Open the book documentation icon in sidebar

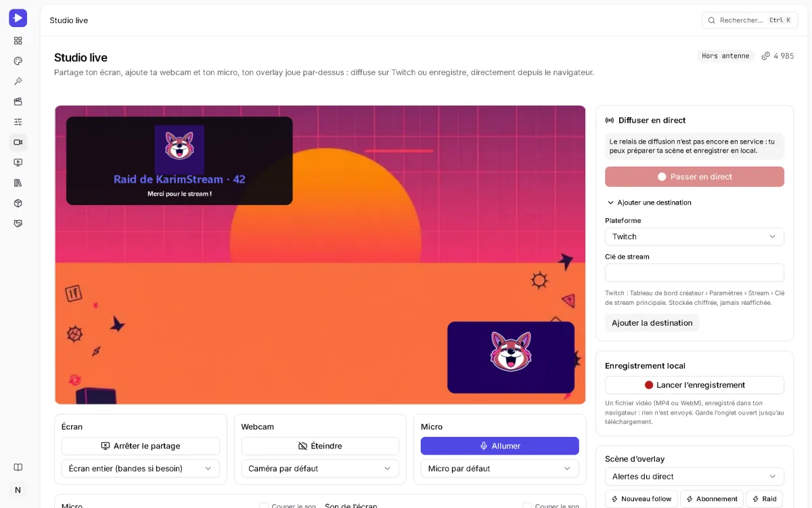coord(18,467)
